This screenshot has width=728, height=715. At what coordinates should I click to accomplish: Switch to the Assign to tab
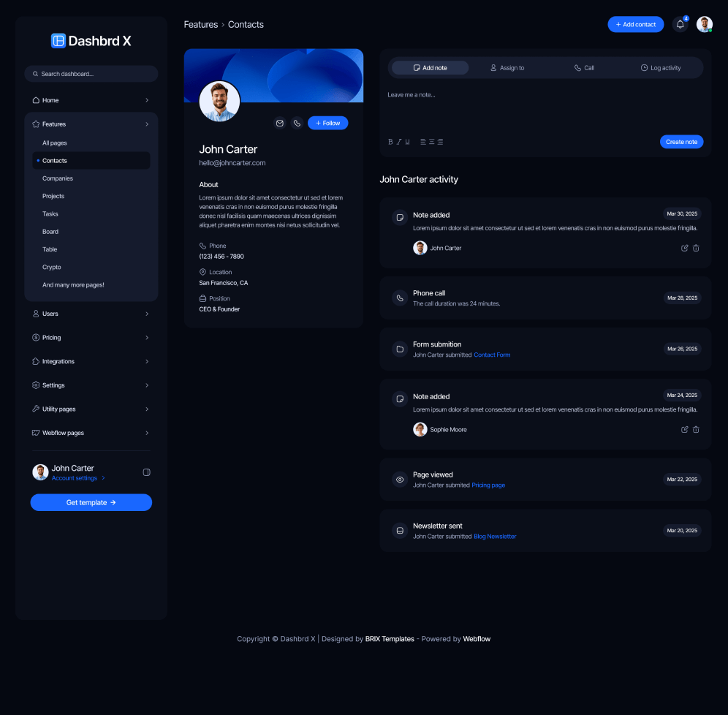[x=507, y=67]
